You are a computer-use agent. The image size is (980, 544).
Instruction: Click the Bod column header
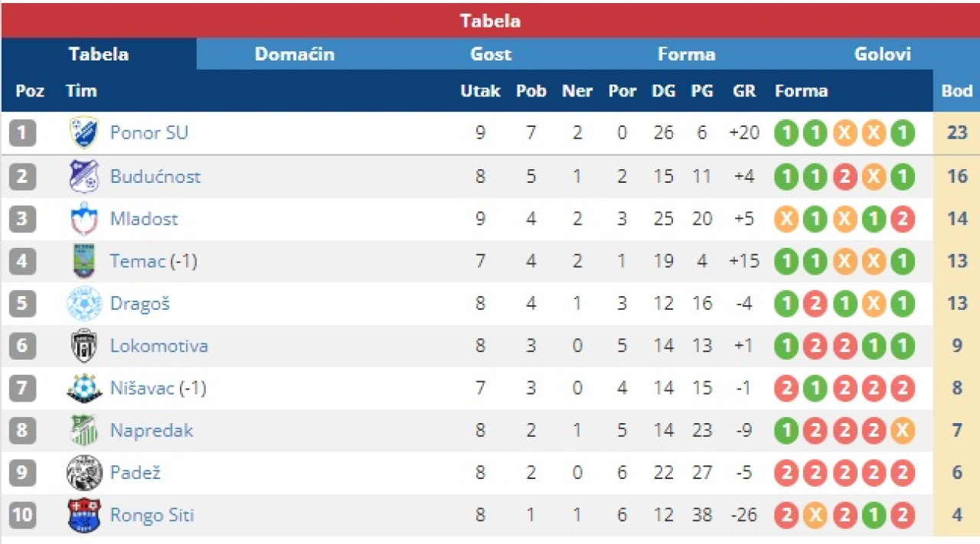pyautogui.click(x=956, y=91)
